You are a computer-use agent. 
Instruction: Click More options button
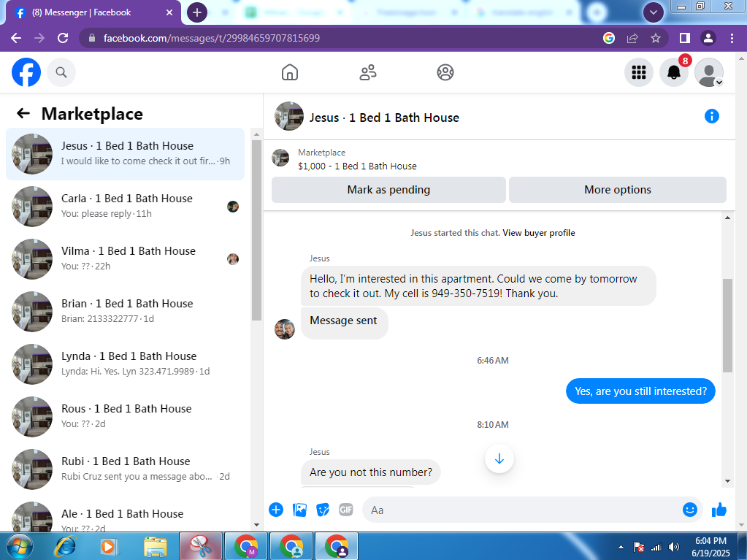pyautogui.click(x=618, y=190)
